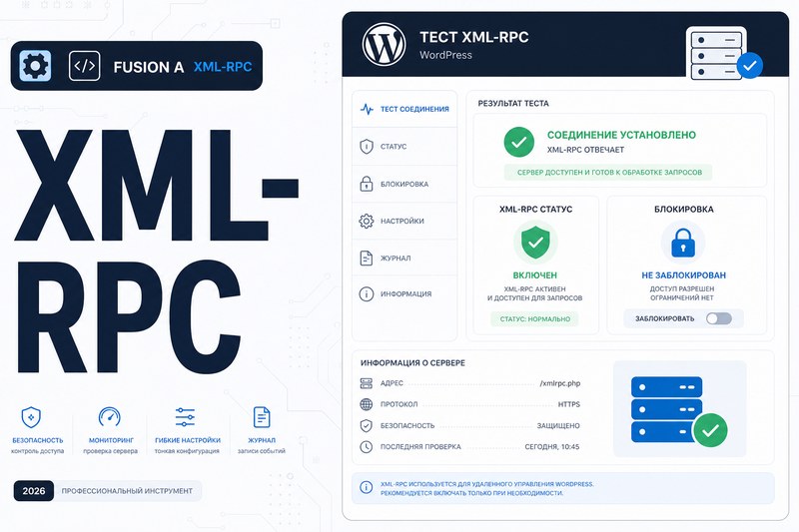This screenshot has height=532, width=799.
Task: Click the padlock icon beside Блокировка menu
Action: [x=367, y=184]
